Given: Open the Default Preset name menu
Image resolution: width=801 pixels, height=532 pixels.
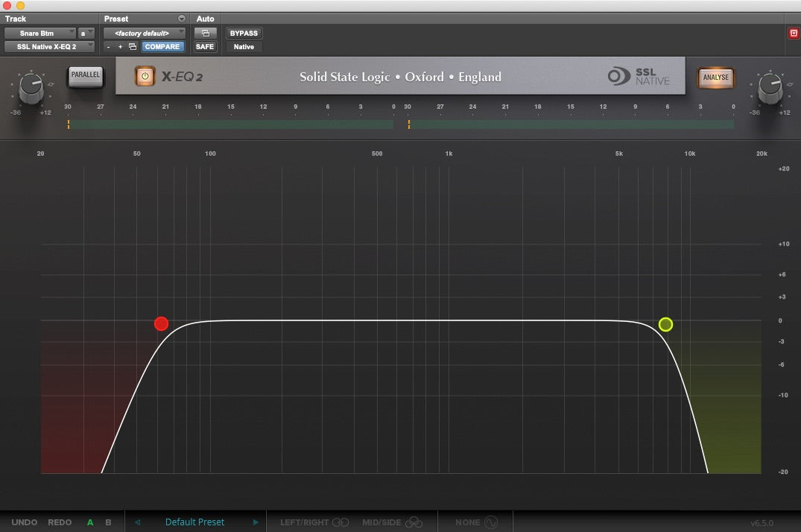Looking at the screenshot, I should 194,522.
